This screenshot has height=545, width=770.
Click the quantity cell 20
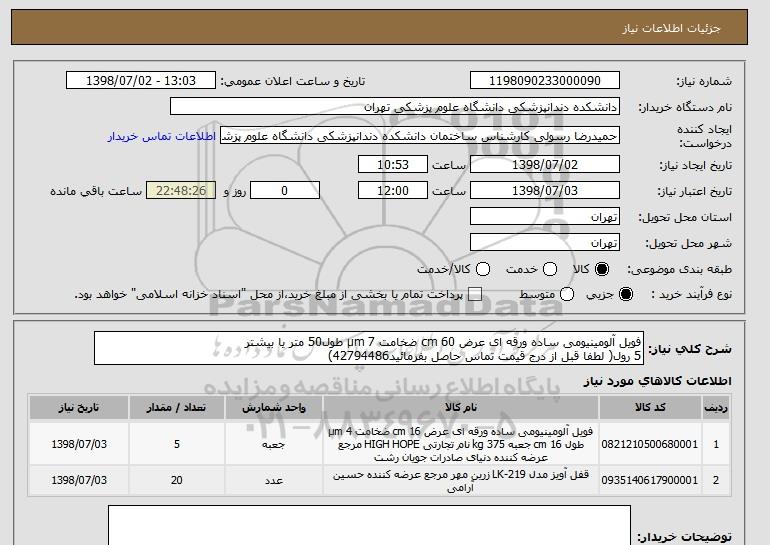pos(177,480)
